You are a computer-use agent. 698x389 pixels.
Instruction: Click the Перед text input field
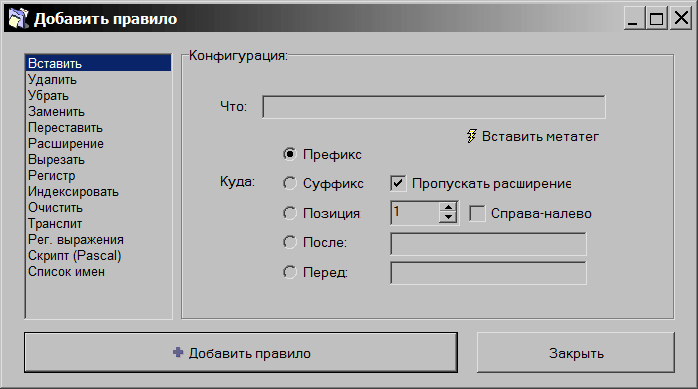pos(488,273)
